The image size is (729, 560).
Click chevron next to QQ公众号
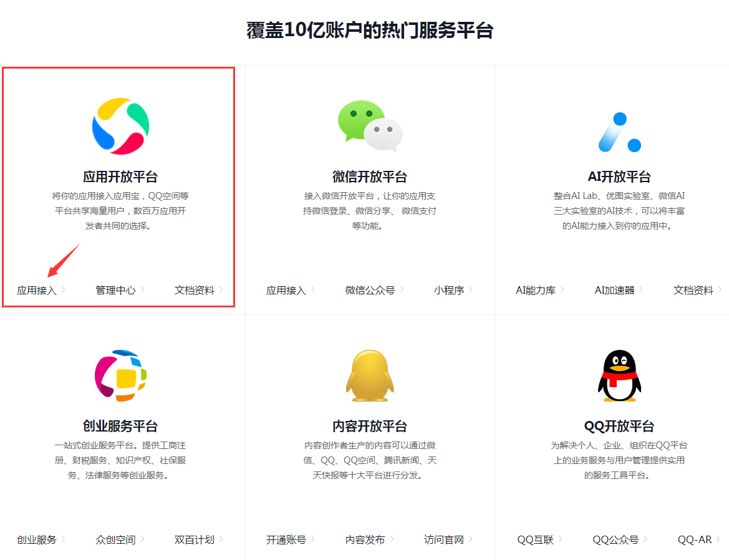646,539
